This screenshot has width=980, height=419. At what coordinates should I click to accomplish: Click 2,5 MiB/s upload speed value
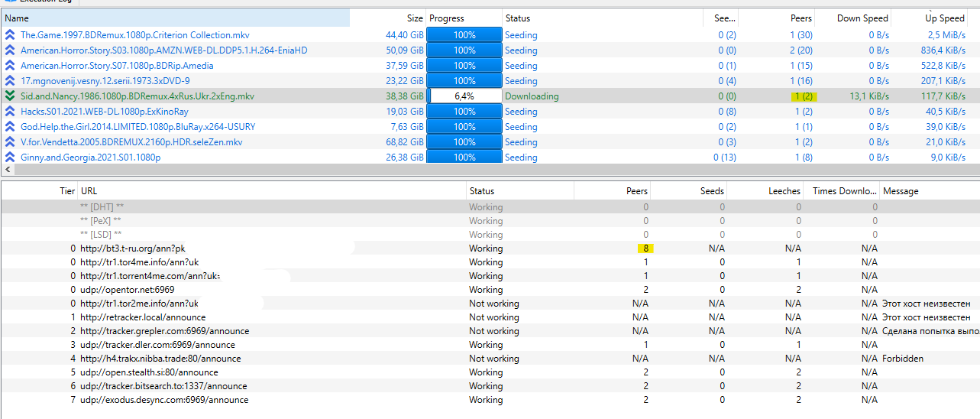pyautogui.click(x=946, y=35)
